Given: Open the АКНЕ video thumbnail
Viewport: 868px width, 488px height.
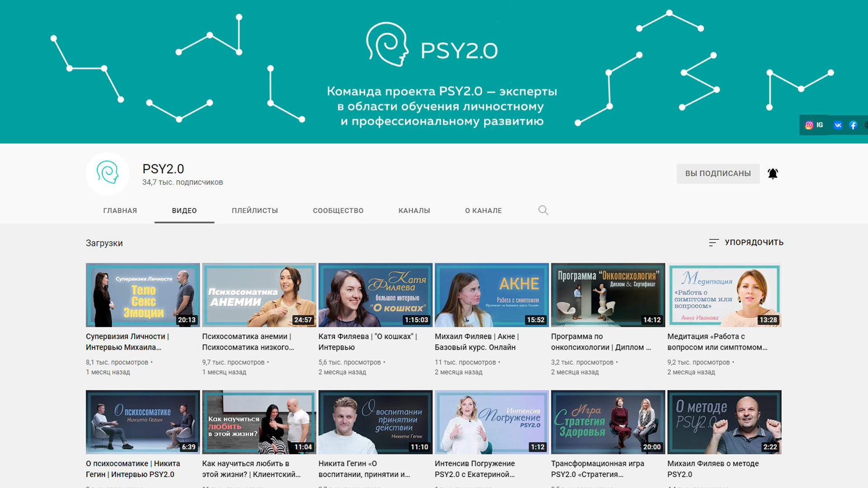Looking at the screenshot, I should pos(492,295).
